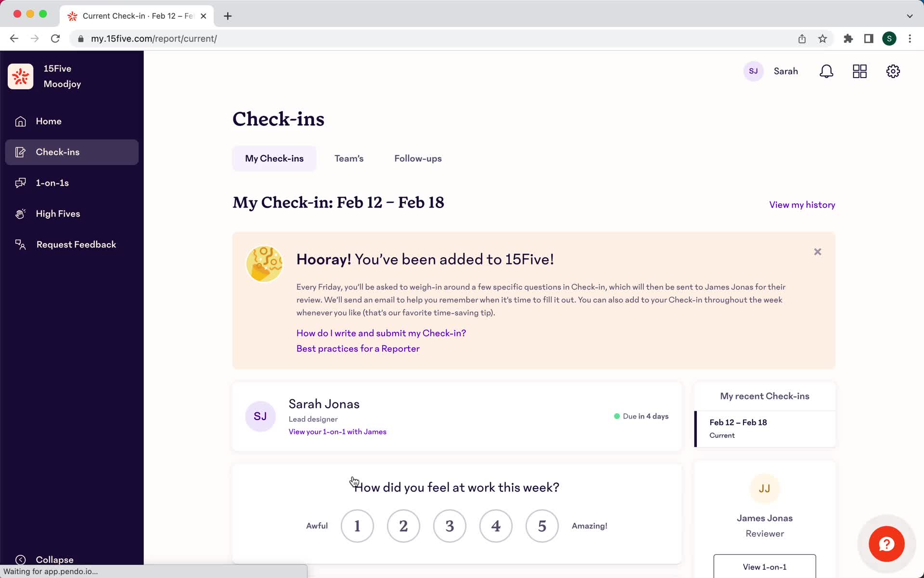Switch to Team's Check-ins tab

pos(349,158)
